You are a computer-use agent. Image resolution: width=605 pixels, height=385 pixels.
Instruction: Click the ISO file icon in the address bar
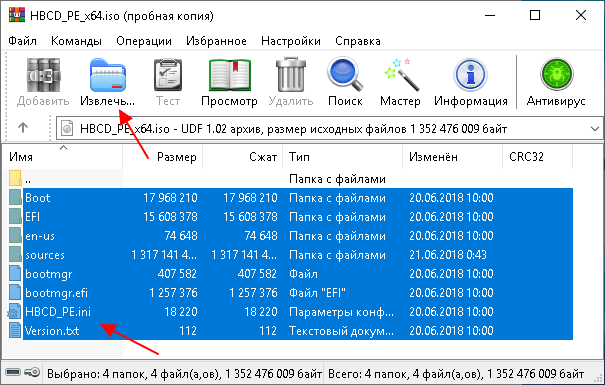[x=67, y=128]
